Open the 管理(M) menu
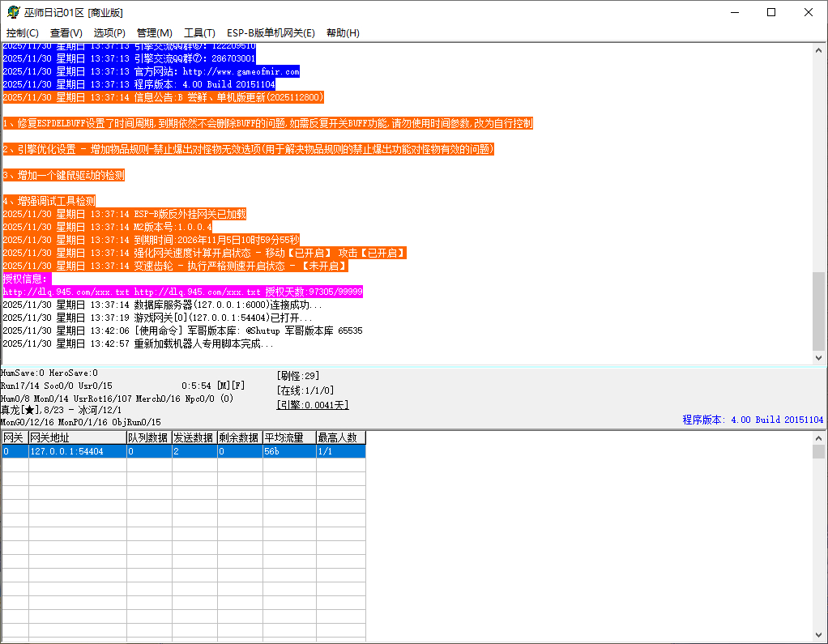The height and width of the screenshot is (644, 828). (154, 32)
